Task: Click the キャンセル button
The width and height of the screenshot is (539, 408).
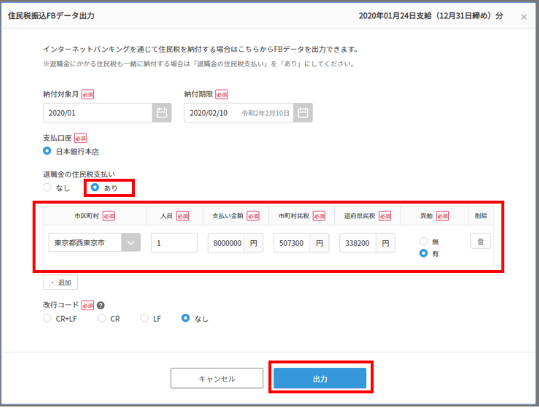Action: click(217, 378)
